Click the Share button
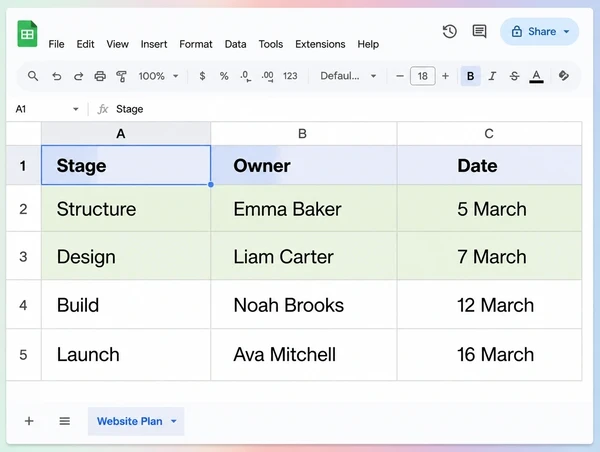The height and width of the screenshot is (452, 600). coord(539,31)
